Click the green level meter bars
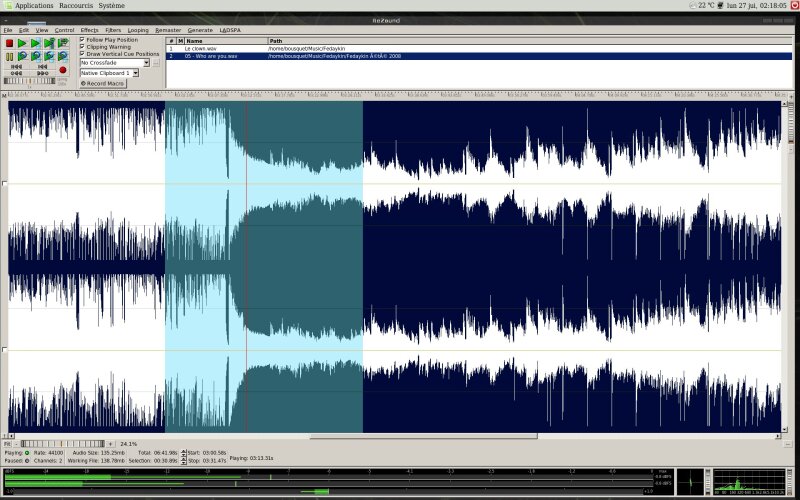The image size is (800, 500). tap(329, 480)
